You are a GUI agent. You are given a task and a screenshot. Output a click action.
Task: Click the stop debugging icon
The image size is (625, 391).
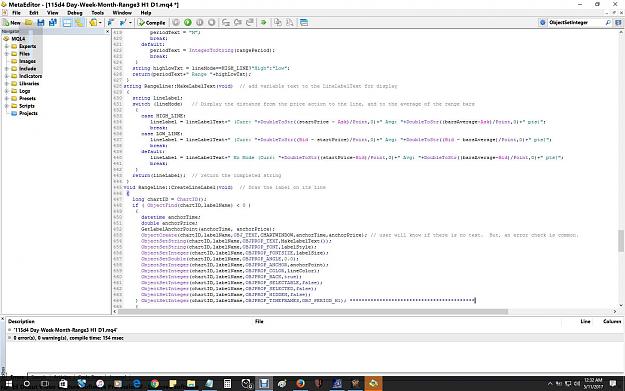tap(212, 23)
